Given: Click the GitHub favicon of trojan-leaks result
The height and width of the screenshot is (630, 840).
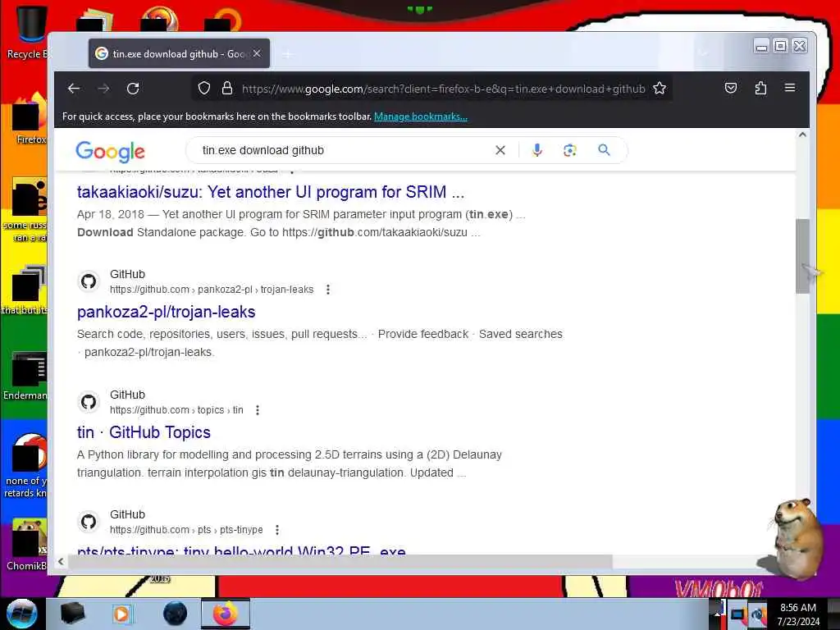Looking at the screenshot, I should pyautogui.click(x=89, y=281).
